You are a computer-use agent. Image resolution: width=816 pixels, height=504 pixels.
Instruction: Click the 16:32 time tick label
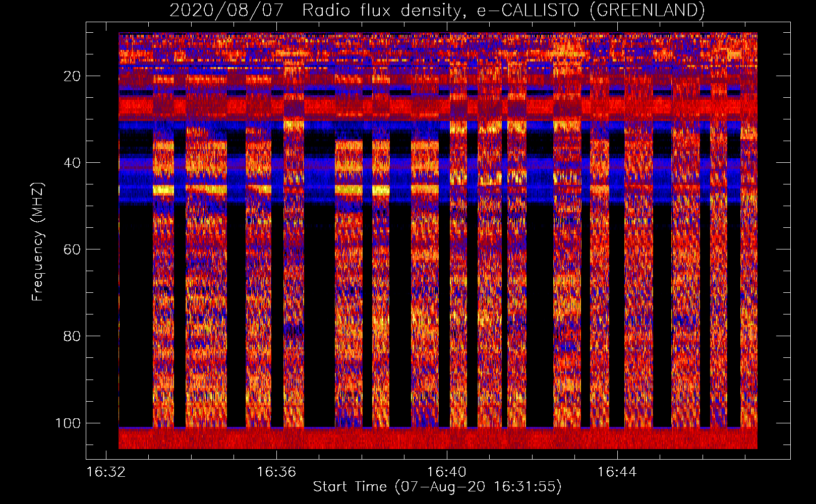pyautogui.click(x=106, y=472)
